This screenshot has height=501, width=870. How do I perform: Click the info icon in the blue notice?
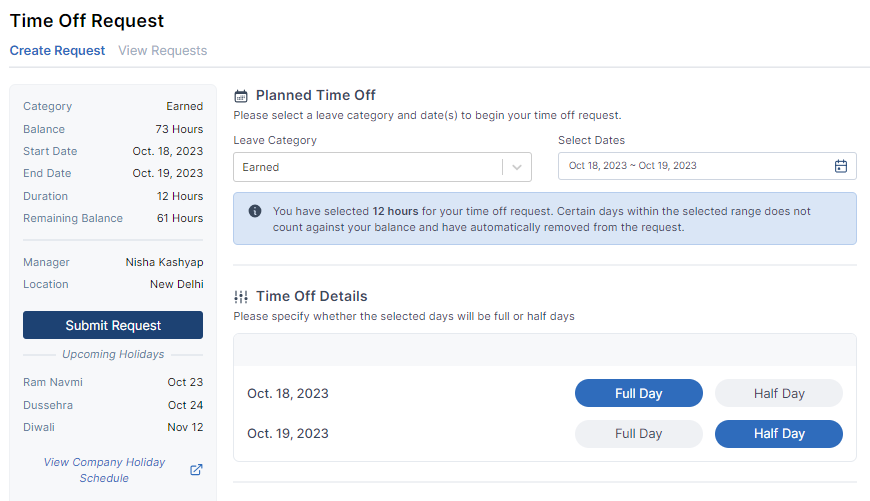pos(255,211)
